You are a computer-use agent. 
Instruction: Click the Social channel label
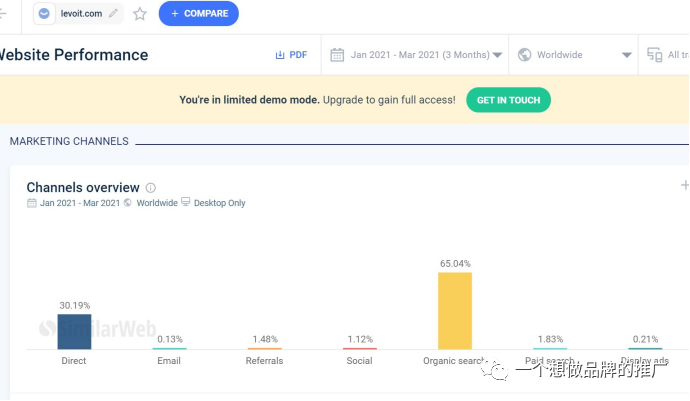(359, 361)
